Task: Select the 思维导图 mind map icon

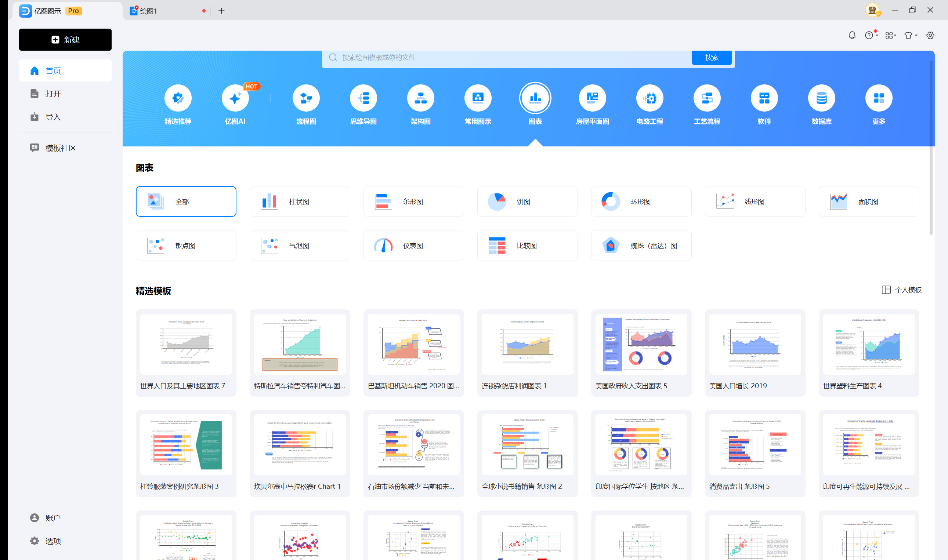Action: (x=363, y=98)
